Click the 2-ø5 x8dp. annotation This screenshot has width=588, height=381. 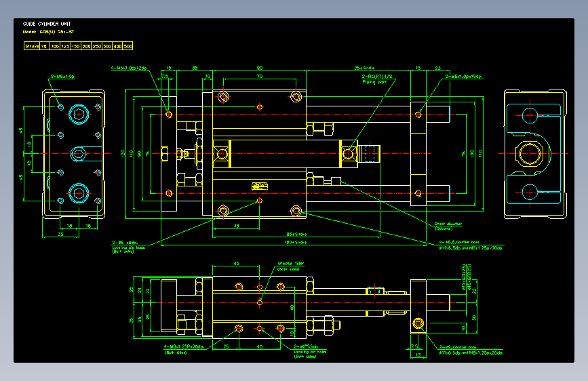pos(125,243)
